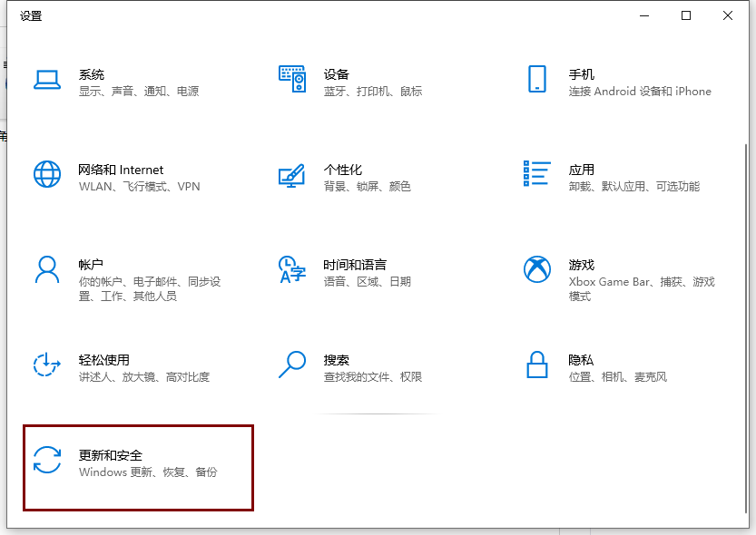Click the person icon for 帐户

(x=46, y=269)
